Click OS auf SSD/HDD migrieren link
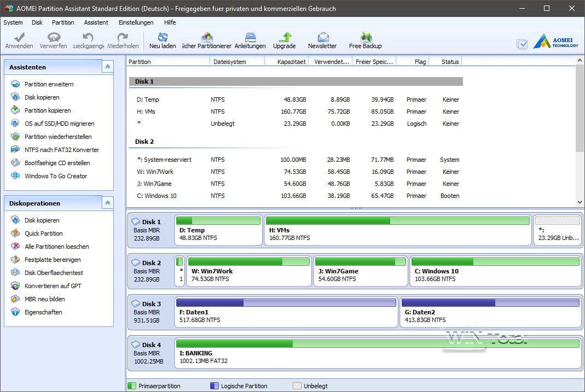 (59, 124)
